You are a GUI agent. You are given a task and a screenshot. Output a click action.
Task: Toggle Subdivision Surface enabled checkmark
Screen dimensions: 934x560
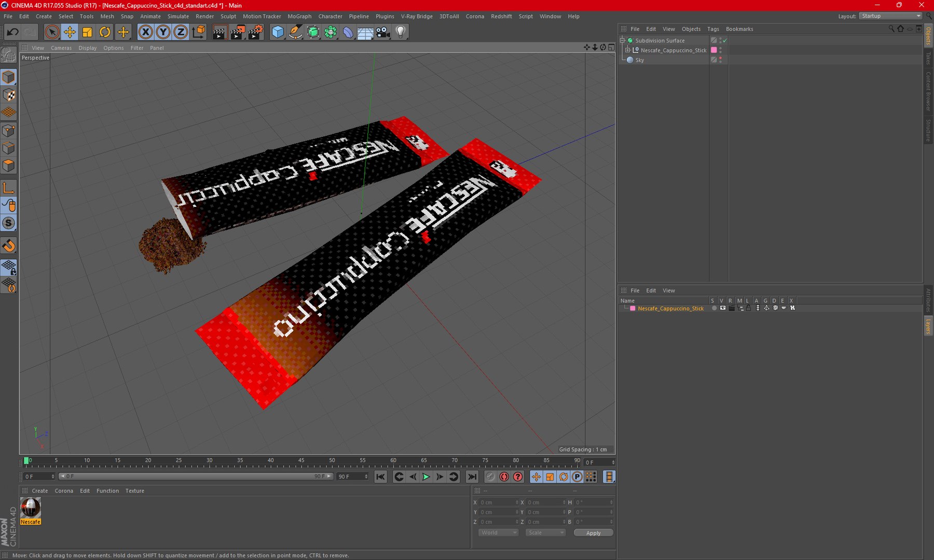(x=725, y=40)
